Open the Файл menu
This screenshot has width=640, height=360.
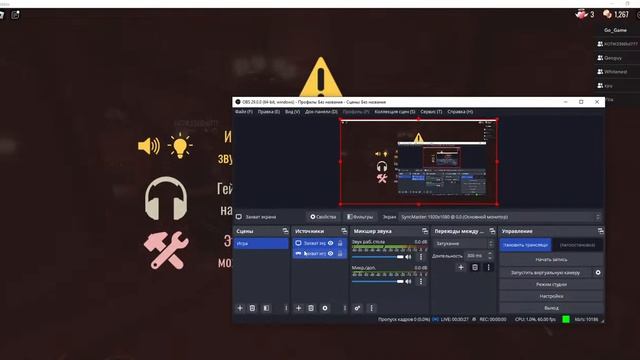tap(244, 112)
